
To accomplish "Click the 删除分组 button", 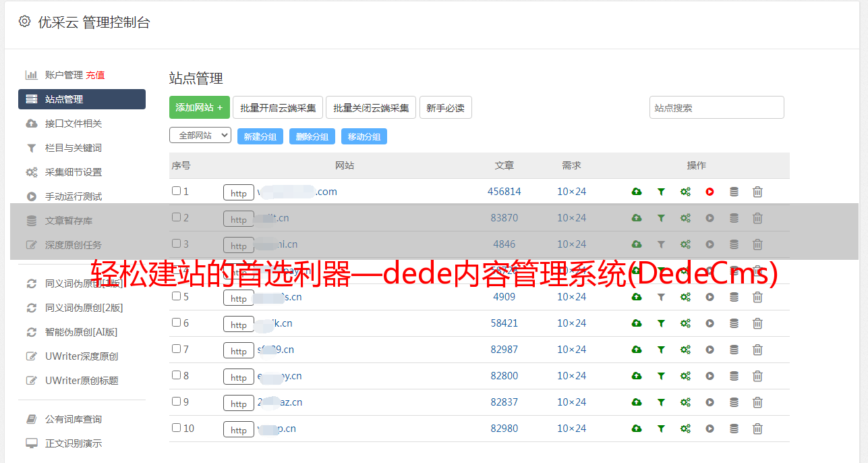I will 312,136.
